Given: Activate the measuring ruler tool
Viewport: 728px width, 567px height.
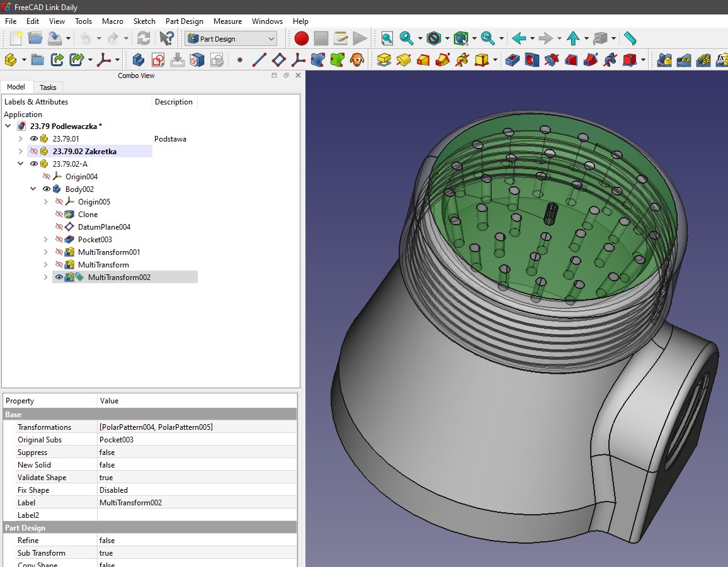Looking at the screenshot, I should click(630, 38).
